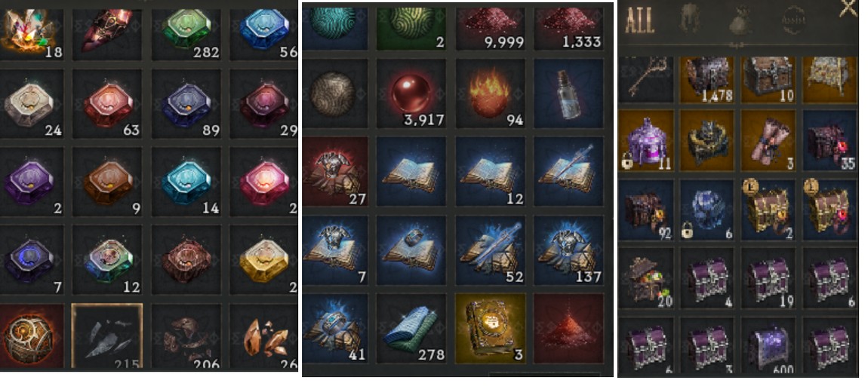Click the red dust pile with 9,999
The width and height of the screenshot is (868, 386).
(491, 26)
